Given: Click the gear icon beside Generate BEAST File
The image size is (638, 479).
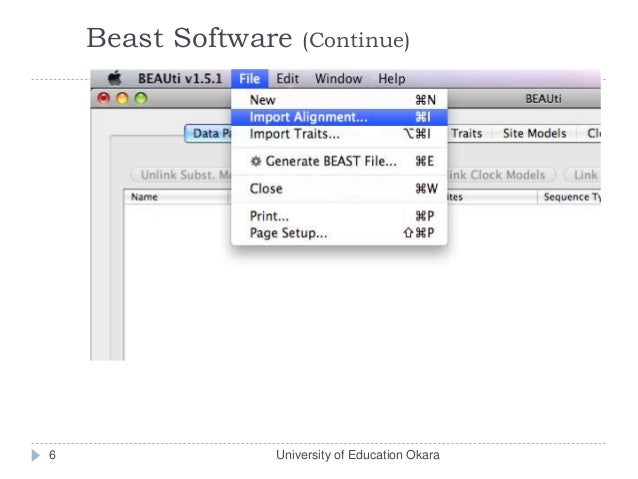Looking at the screenshot, I should [256, 162].
